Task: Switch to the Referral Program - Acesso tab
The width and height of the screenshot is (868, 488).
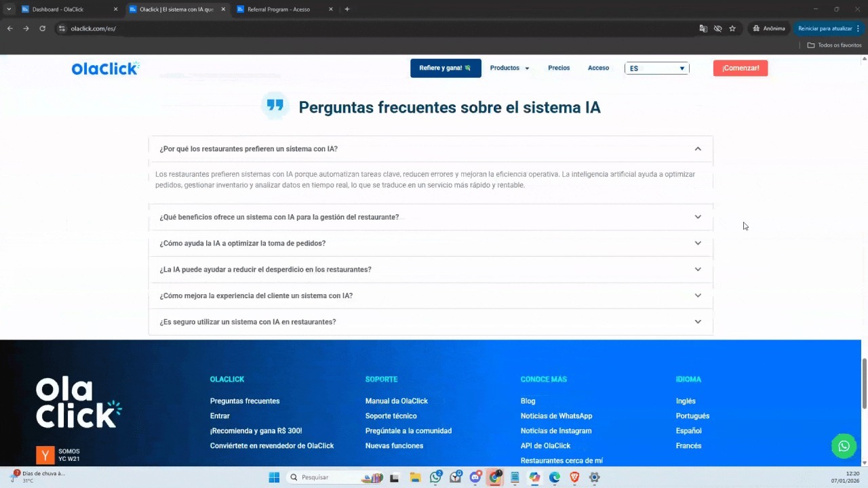Action: [280, 9]
